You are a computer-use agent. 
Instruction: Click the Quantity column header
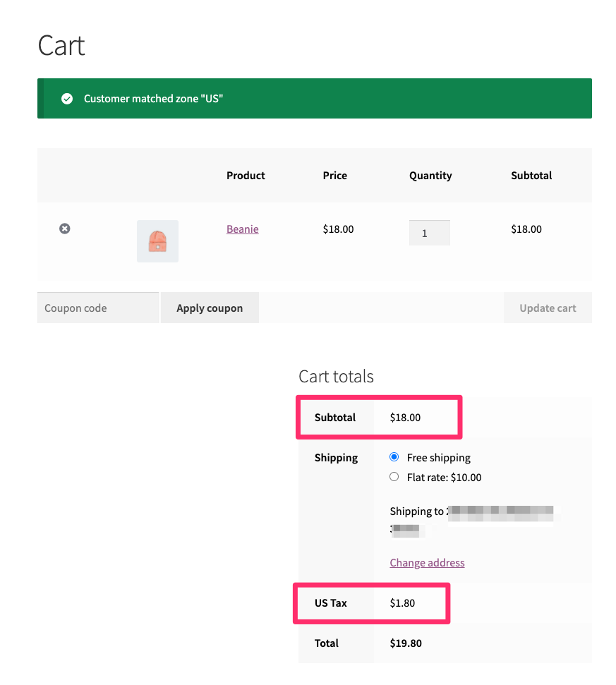coord(430,175)
